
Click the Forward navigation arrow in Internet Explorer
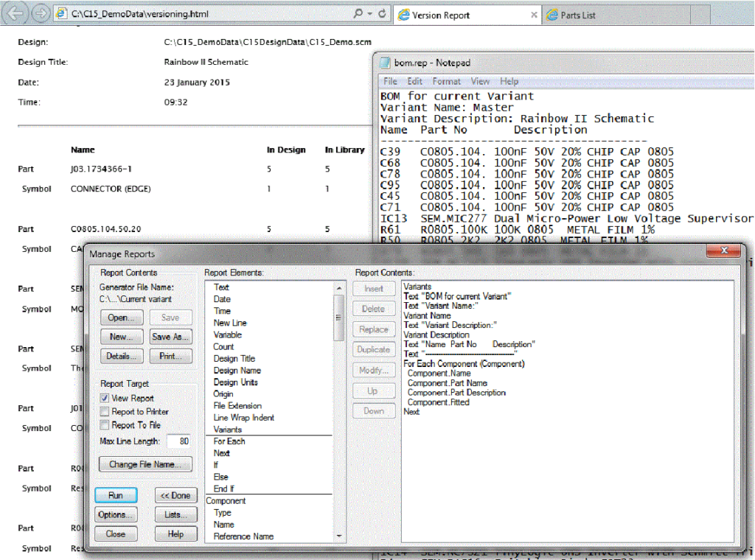[41, 13]
